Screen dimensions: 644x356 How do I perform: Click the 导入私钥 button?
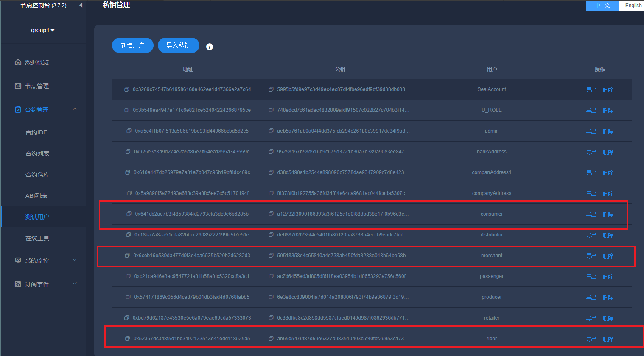179,45
